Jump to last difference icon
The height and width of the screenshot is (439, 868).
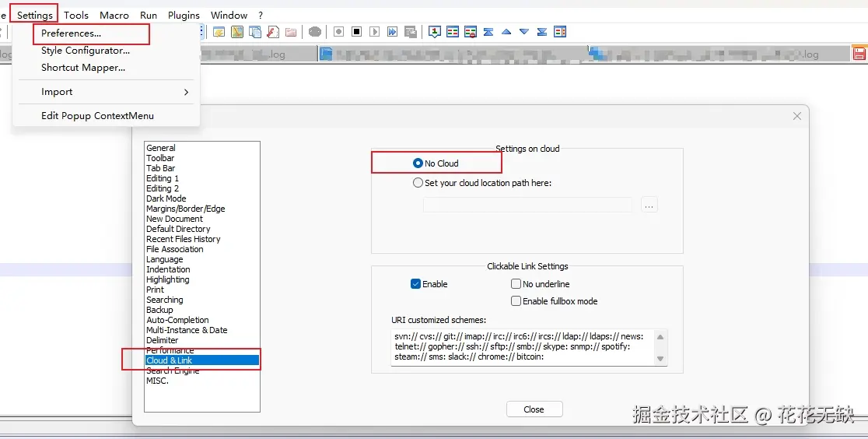(x=542, y=32)
